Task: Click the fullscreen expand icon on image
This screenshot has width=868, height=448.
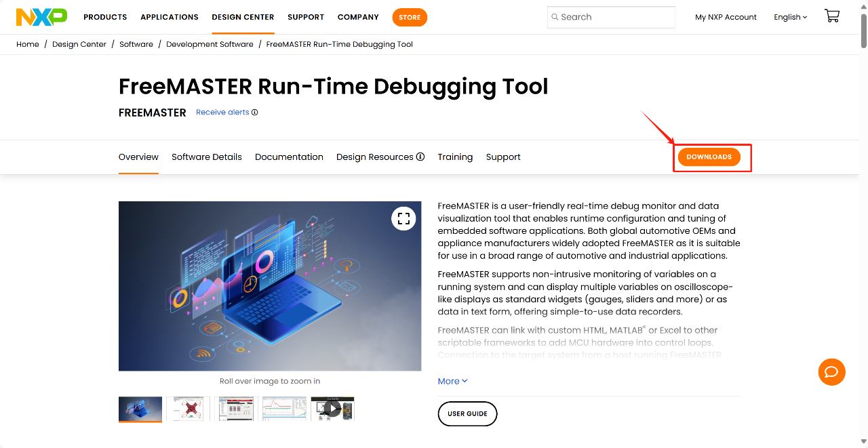Action: tap(403, 218)
